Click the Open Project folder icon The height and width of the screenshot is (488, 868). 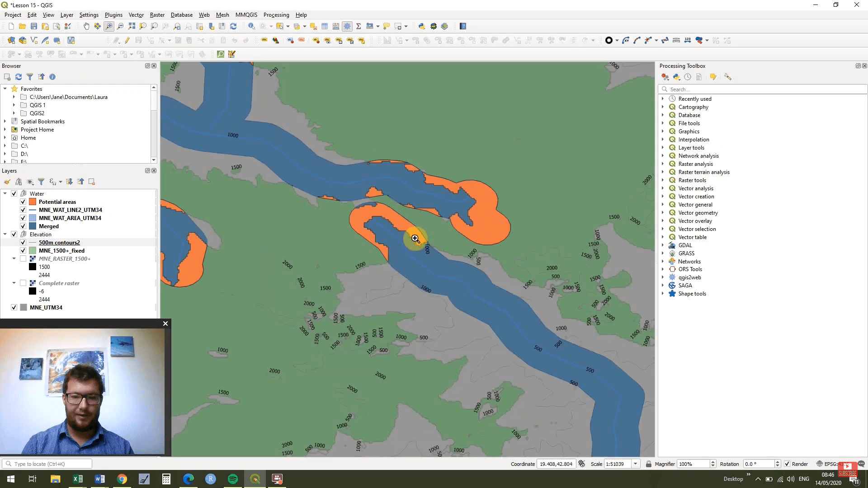(x=22, y=26)
